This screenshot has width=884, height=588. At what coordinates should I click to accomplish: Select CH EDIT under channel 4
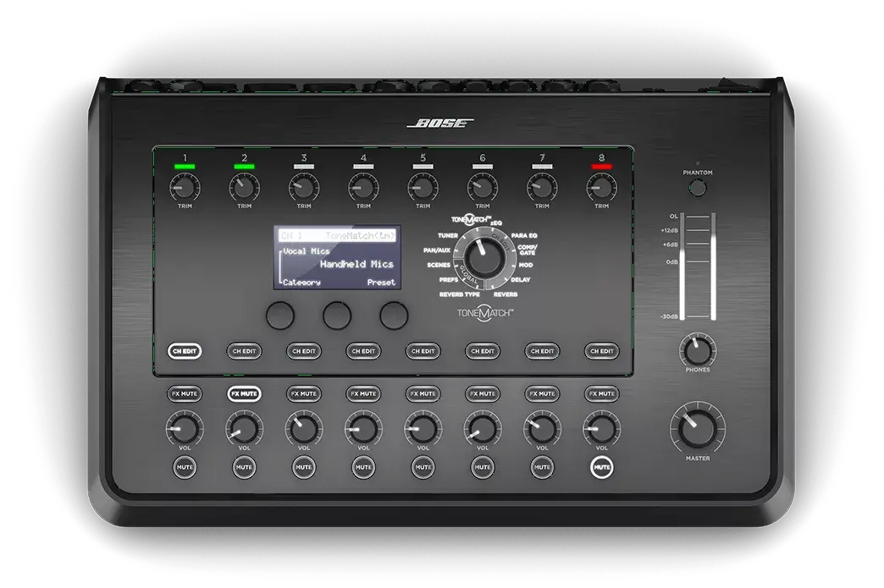(363, 351)
